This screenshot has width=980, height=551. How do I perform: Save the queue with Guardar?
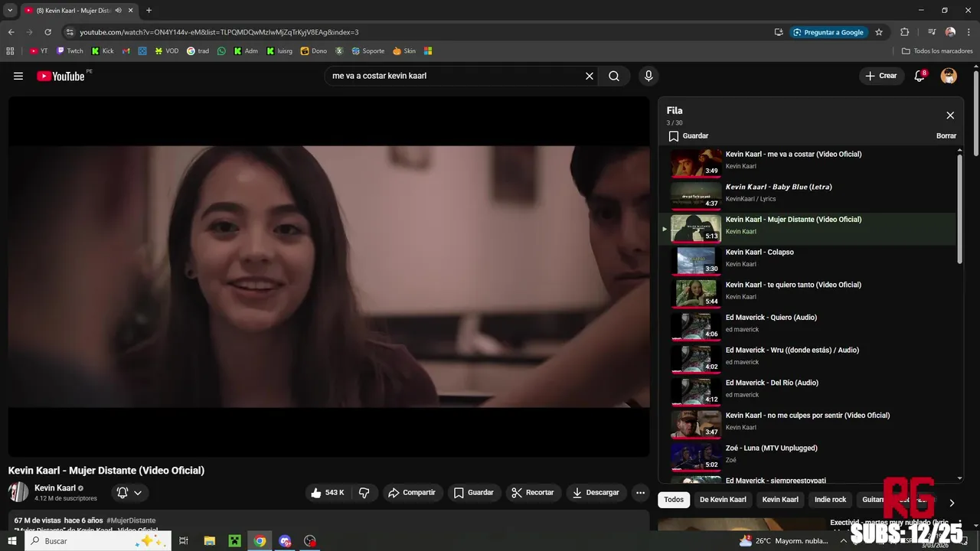[688, 136]
